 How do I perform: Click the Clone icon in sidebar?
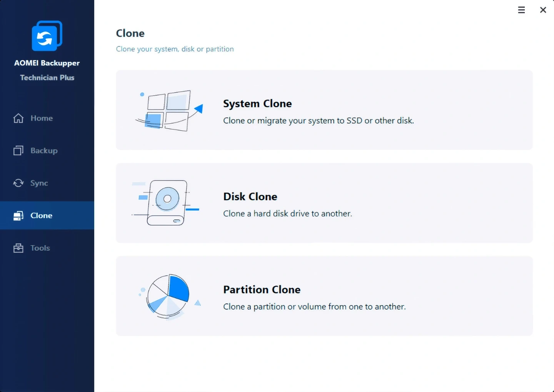click(18, 216)
